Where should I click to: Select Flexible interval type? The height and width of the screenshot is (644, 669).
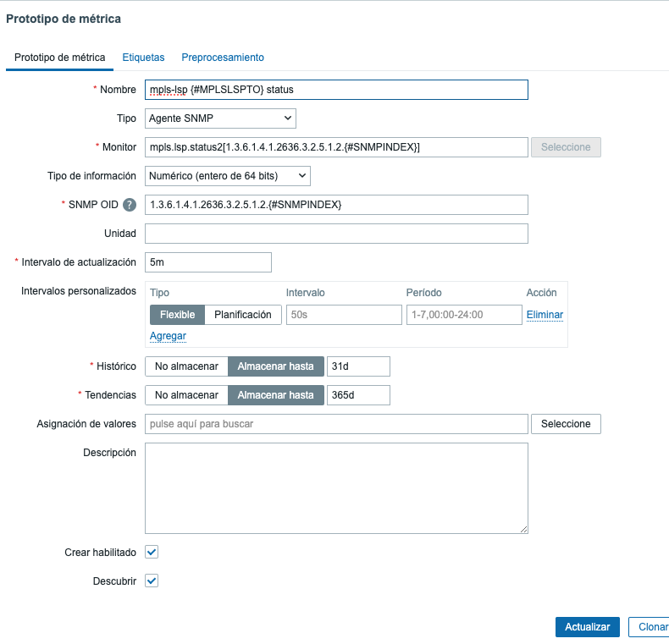click(x=177, y=315)
